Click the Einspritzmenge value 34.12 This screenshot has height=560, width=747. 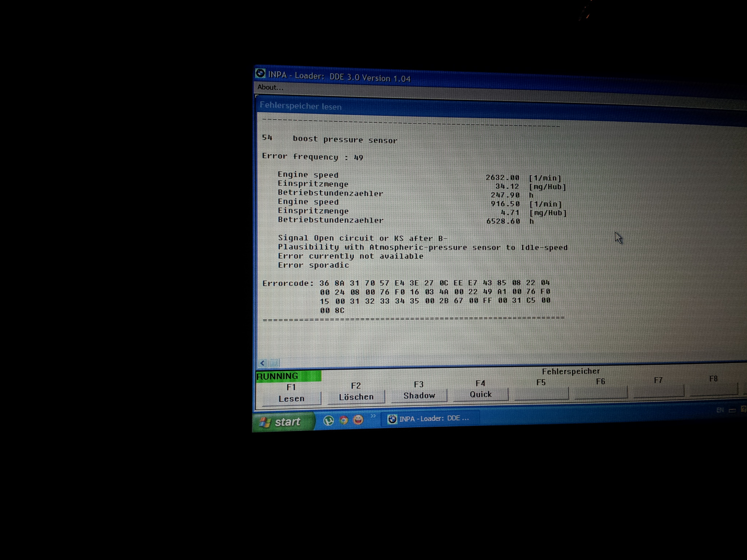507,186
